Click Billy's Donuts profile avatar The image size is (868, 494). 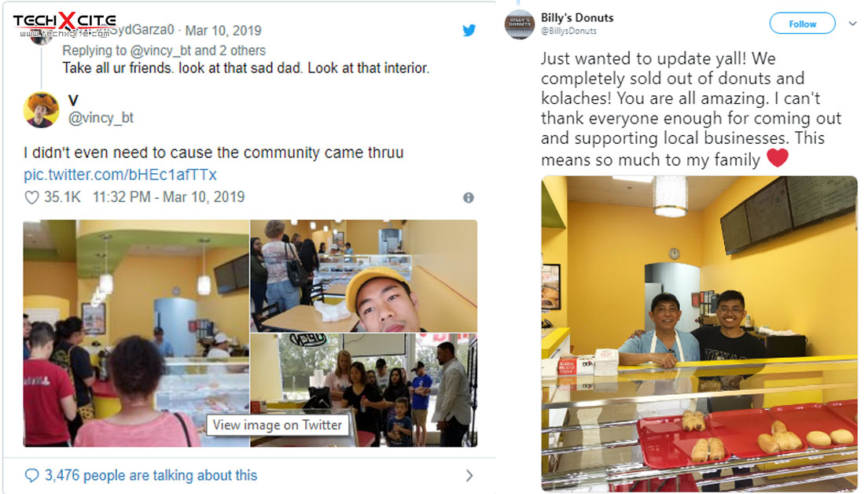(x=519, y=24)
